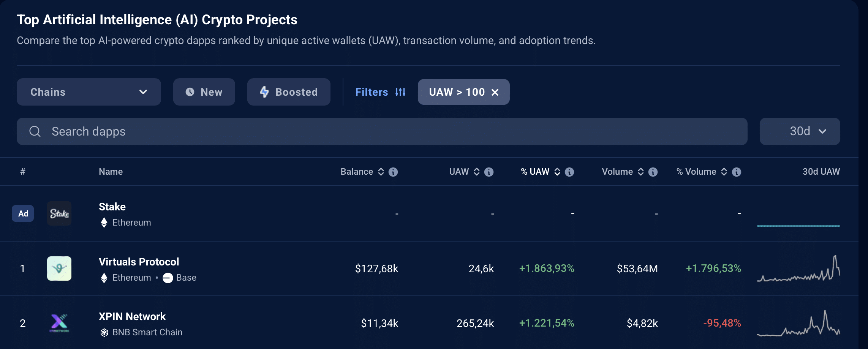Open the XPIN Network name link
868x349 pixels.
pos(132,316)
